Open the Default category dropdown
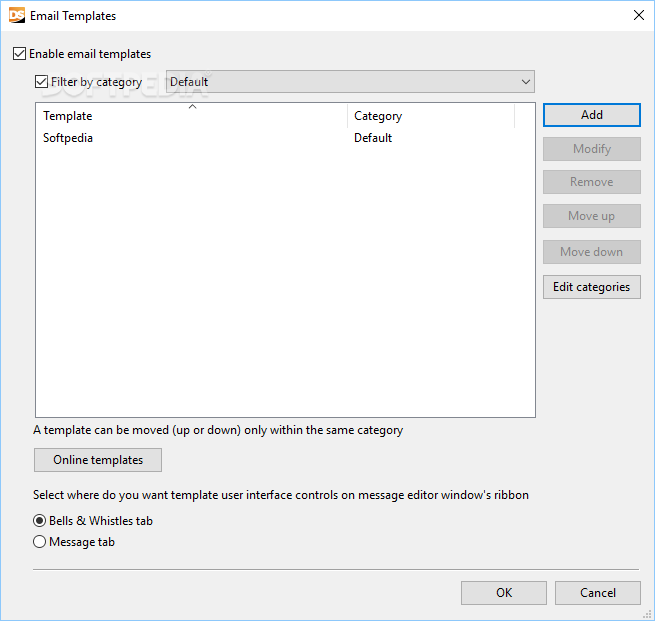 (x=350, y=81)
